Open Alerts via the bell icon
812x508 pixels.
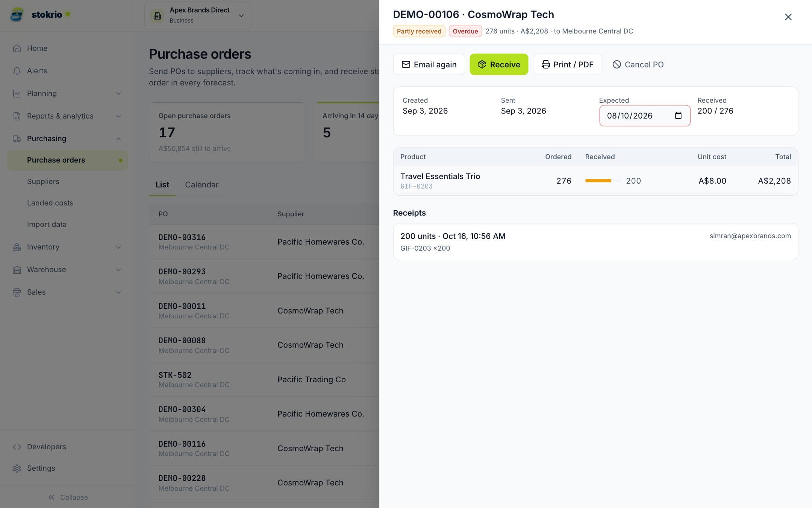[x=17, y=71]
